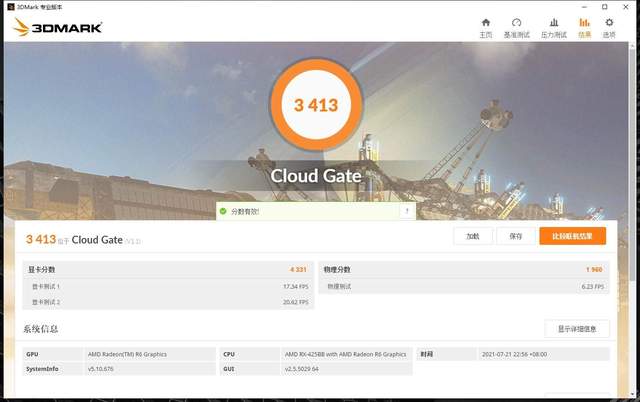This screenshot has width=640, height=402.
Task: Click the SystemInfo label cell
Action: [x=53, y=369]
